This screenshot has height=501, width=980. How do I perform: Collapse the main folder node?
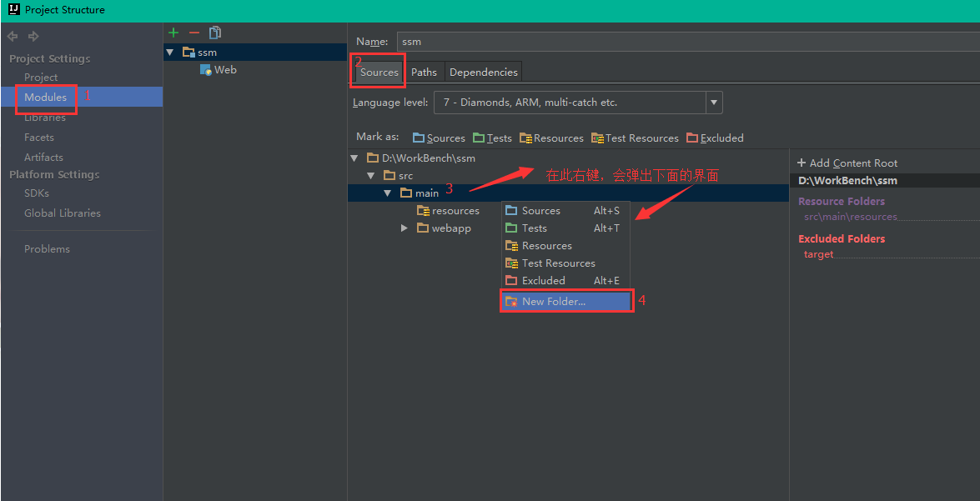point(388,193)
